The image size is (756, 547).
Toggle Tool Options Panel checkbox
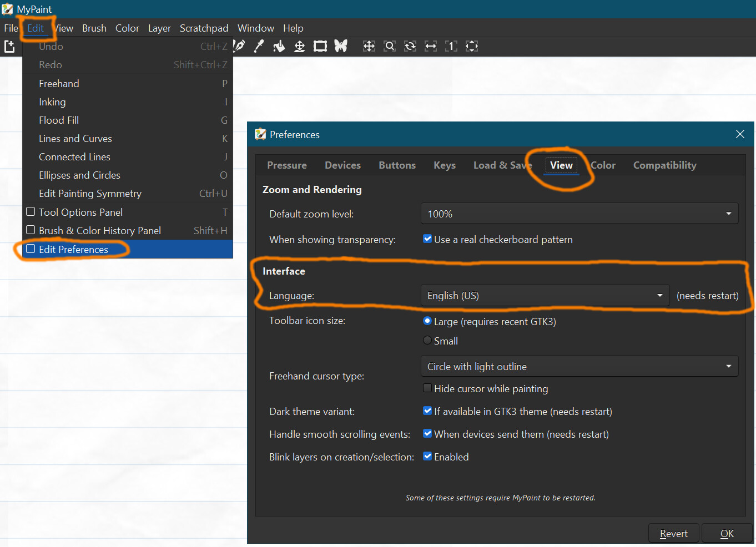point(31,211)
